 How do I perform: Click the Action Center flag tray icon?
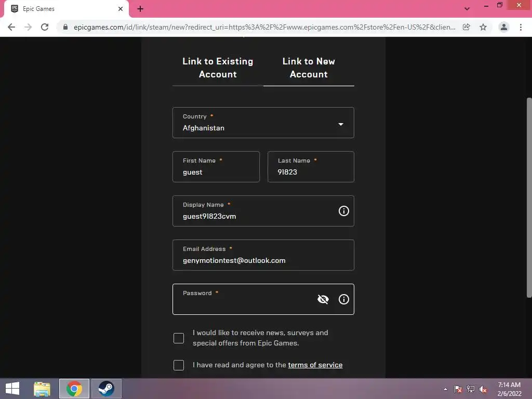point(458,389)
